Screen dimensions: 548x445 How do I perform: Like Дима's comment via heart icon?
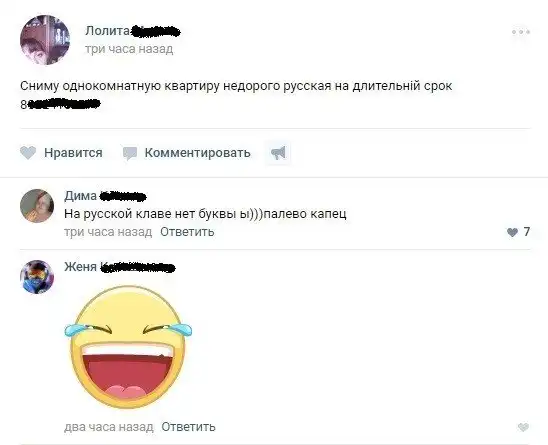(x=512, y=232)
